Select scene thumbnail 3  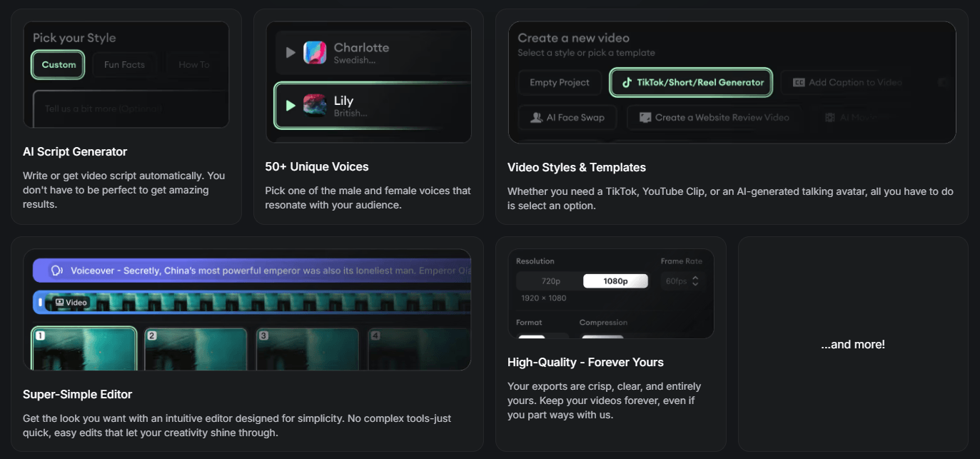(308, 349)
